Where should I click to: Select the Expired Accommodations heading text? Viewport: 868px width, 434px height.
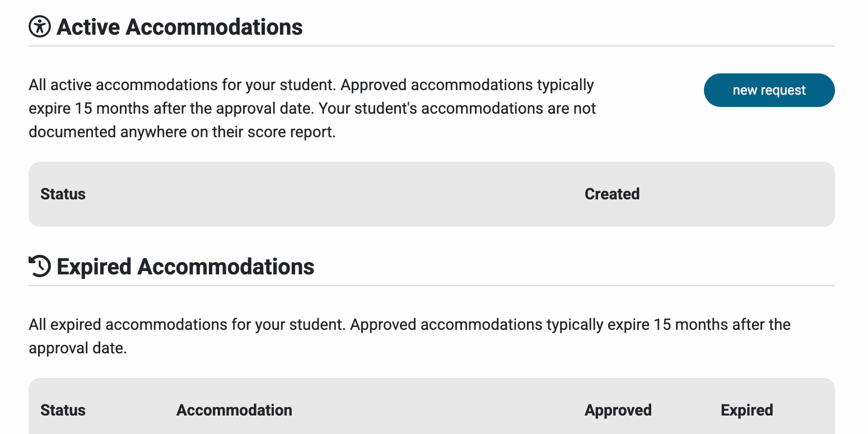[185, 267]
